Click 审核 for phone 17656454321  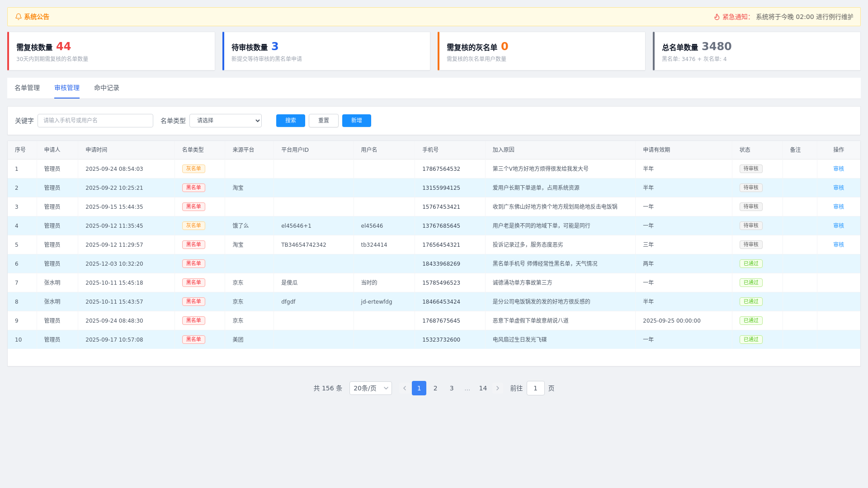pos(839,244)
